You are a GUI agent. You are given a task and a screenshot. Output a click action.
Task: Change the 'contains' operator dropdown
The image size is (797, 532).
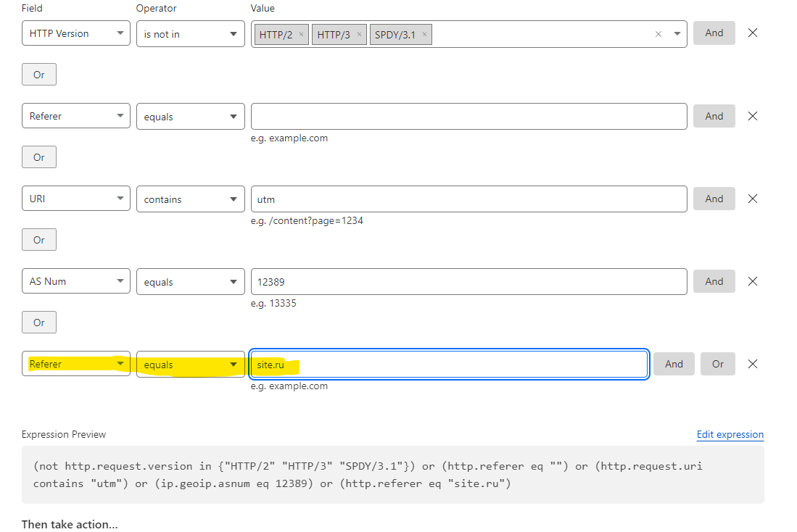pos(191,199)
